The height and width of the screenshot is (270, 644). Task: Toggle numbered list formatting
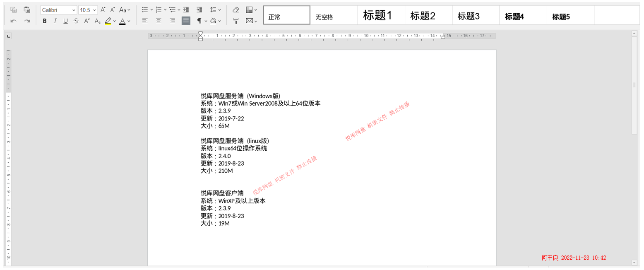tap(159, 10)
